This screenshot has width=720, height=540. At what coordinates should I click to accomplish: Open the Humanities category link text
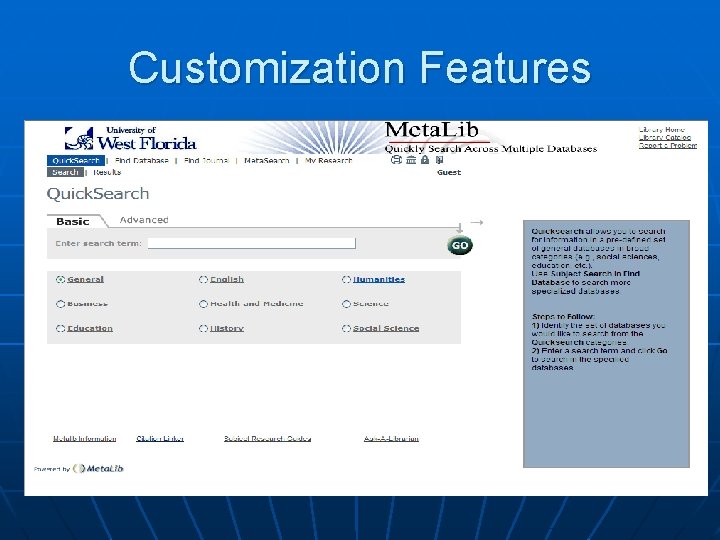pyautogui.click(x=379, y=279)
